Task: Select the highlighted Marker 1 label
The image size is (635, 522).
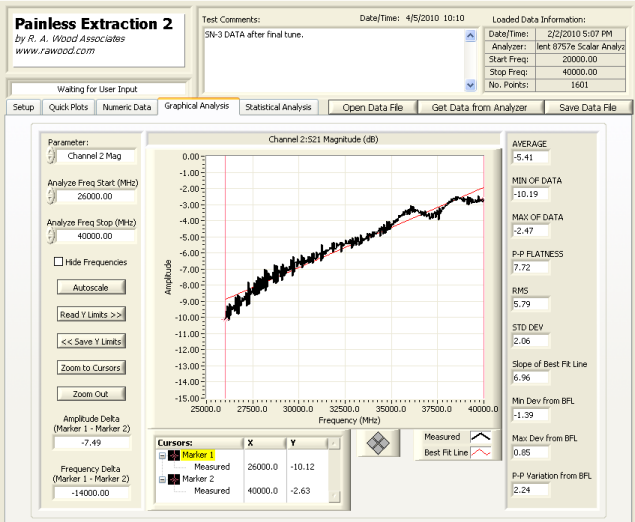Action: click(198, 455)
